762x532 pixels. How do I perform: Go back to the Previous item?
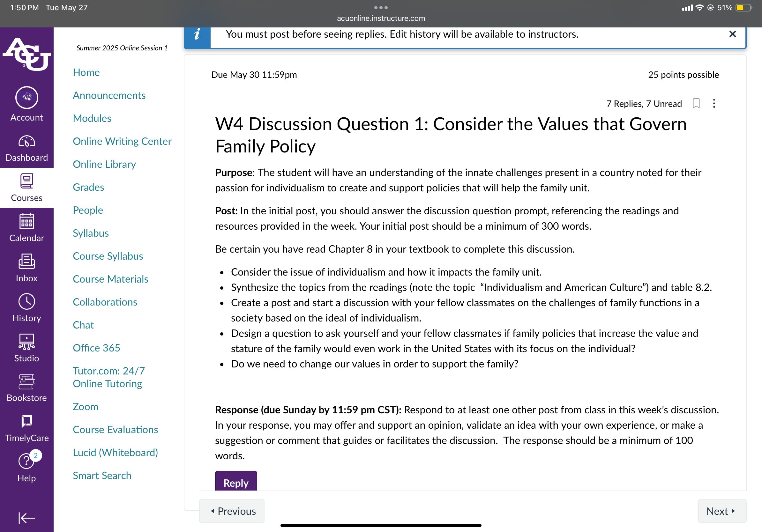coord(232,511)
